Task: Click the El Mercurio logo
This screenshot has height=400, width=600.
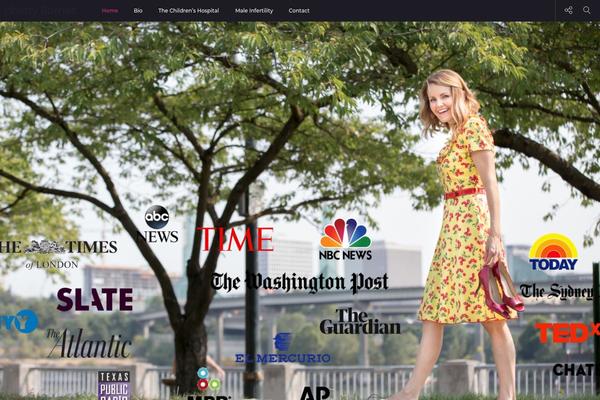Action: tap(283, 348)
